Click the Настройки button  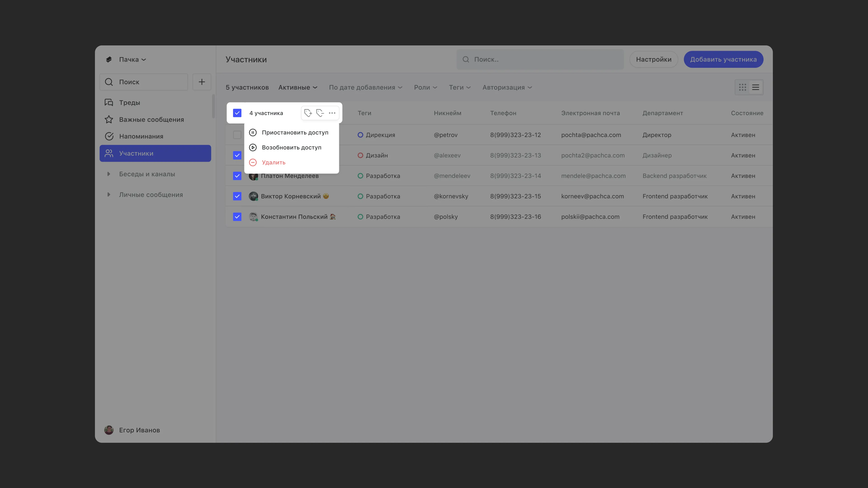pyautogui.click(x=653, y=60)
